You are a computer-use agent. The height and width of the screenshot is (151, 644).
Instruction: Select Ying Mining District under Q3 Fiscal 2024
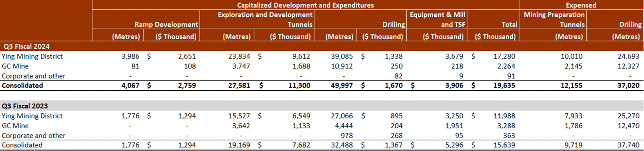pos(32,57)
